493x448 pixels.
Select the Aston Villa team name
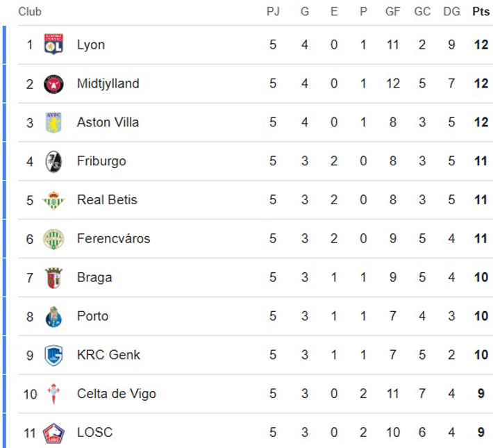click(108, 122)
